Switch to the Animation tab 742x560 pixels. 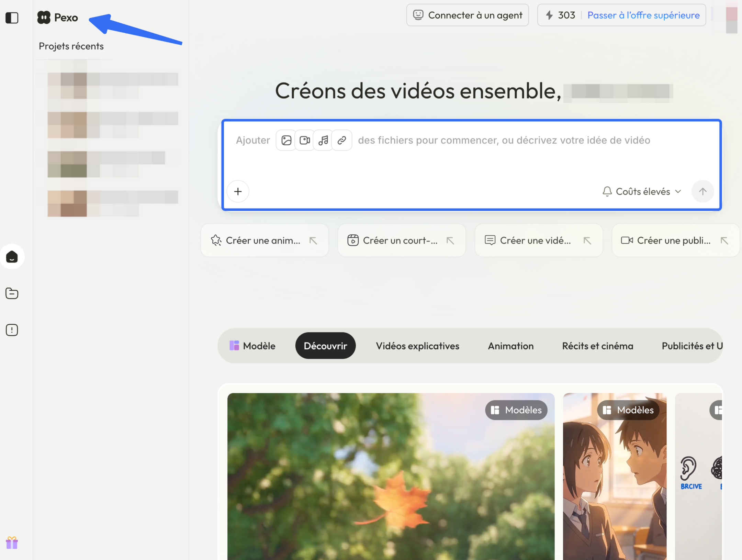pos(511,346)
